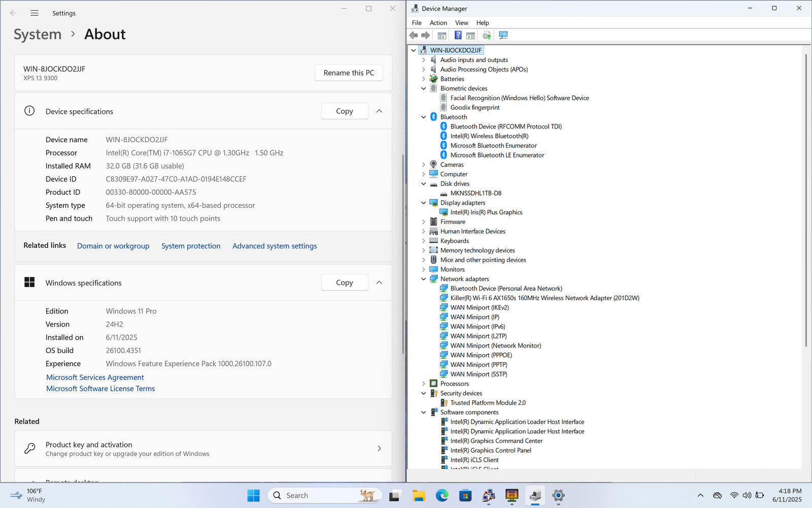This screenshot has width=812, height=508.
Task: Copy the Windows specifications
Action: 345,282
